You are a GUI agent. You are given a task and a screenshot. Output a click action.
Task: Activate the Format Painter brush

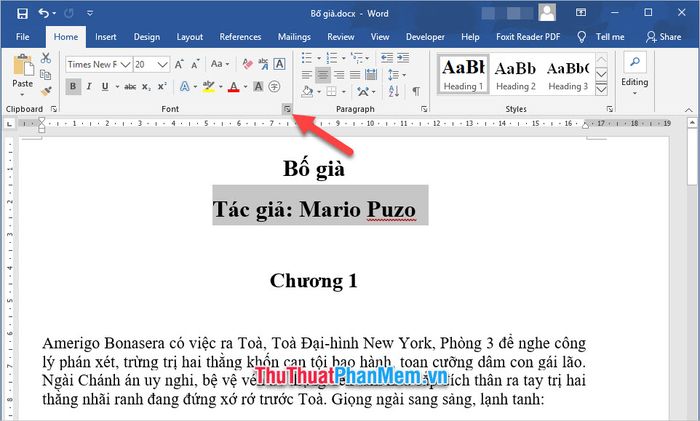46,91
